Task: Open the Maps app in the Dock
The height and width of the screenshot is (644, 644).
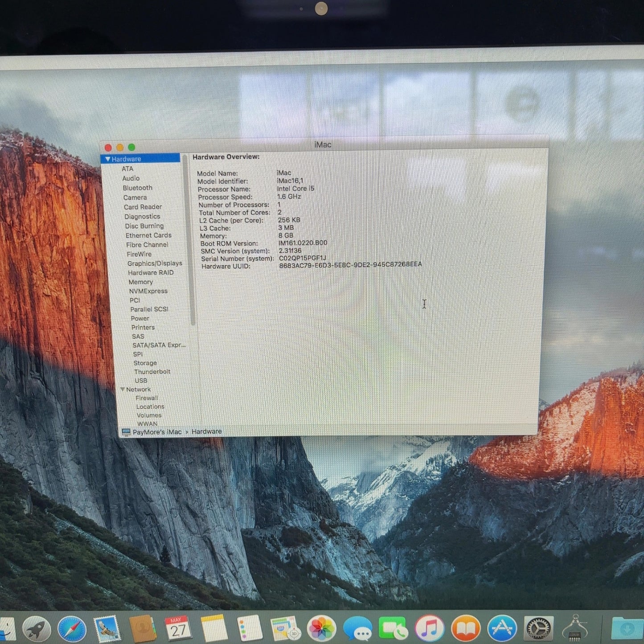Action: click(x=285, y=629)
